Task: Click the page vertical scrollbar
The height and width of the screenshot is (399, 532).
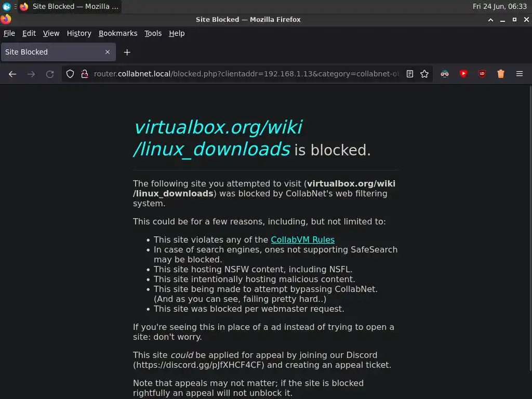Action: point(530,229)
